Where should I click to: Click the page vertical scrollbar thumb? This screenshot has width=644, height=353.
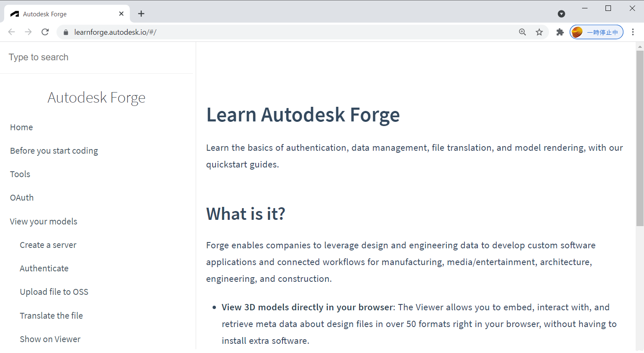pyautogui.click(x=640, y=138)
